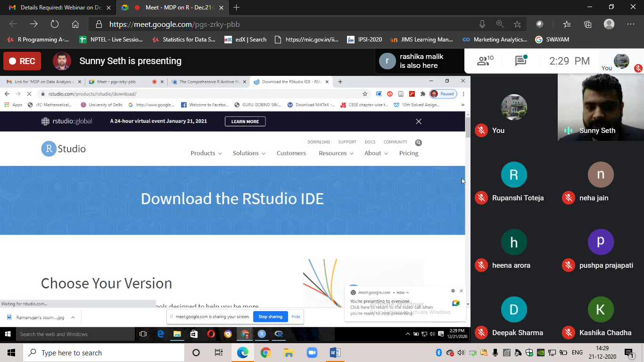Click the Paused profile button in shared Chrome
This screenshot has height=362, width=644.
[x=443, y=94]
